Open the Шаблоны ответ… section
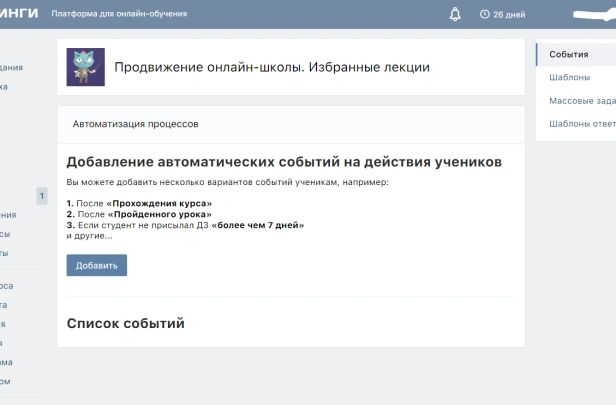 click(582, 124)
